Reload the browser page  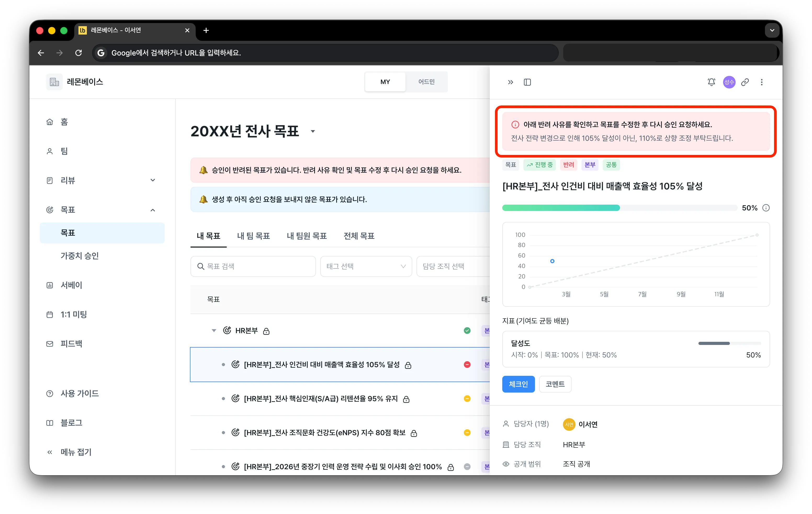click(x=78, y=53)
